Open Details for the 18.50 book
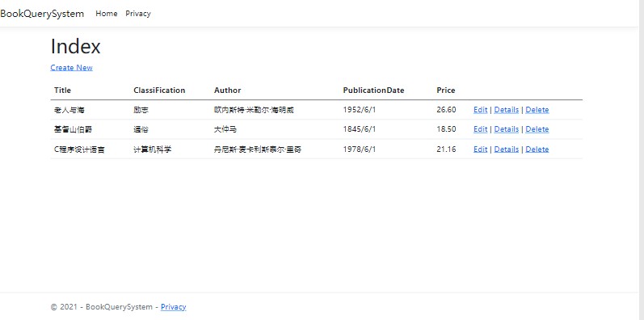The image size is (644, 320). click(x=506, y=129)
